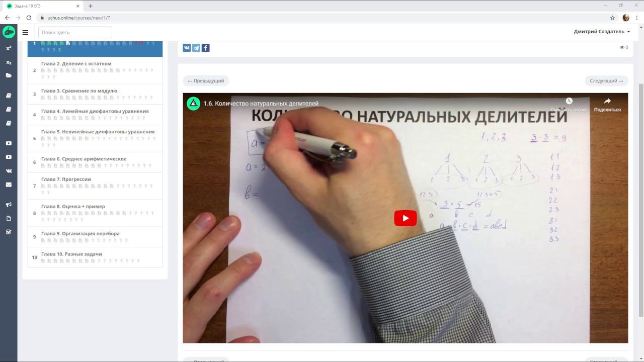Image resolution: width=644 pixels, height=362 pixels.
Task: Go to next lesson via Следующий button
Action: tap(606, 80)
